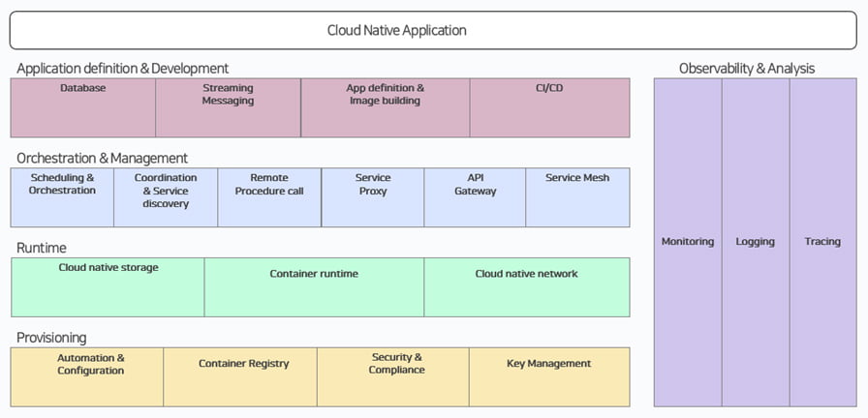Select the Container runtime box
This screenshot has height=418, width=868.
click(315, 287)
